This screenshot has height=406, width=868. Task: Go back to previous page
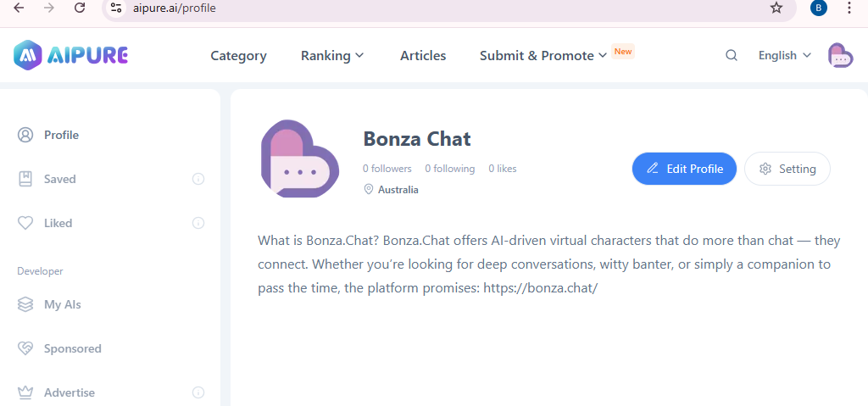pyautogui.click(x=19, y=8)
